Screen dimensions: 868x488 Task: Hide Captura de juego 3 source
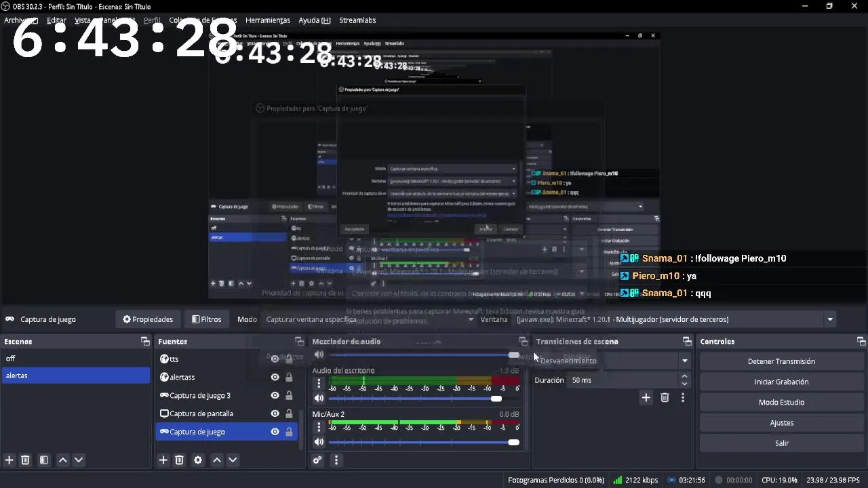click(x=275, y=396)
